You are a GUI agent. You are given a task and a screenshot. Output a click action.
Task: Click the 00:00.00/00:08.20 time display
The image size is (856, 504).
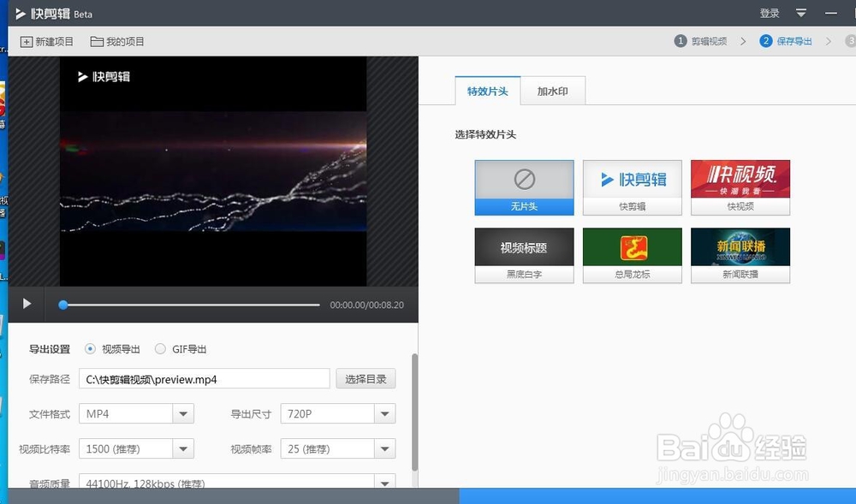367,305
